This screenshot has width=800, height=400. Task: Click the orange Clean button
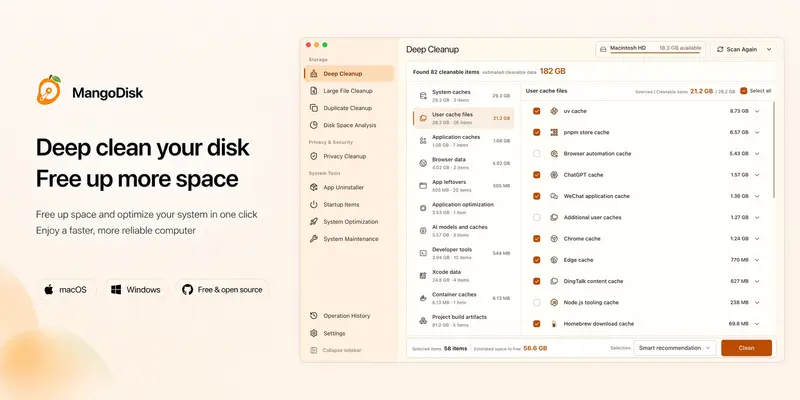pyautogui.click(x=746, y=348)
